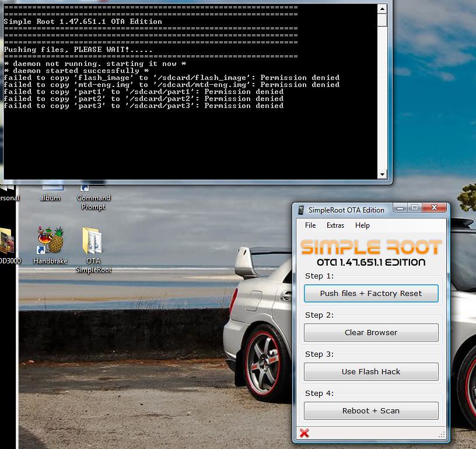
Task: Click the 'daemon started successfully' console line
Action: [x=76, y=71]
